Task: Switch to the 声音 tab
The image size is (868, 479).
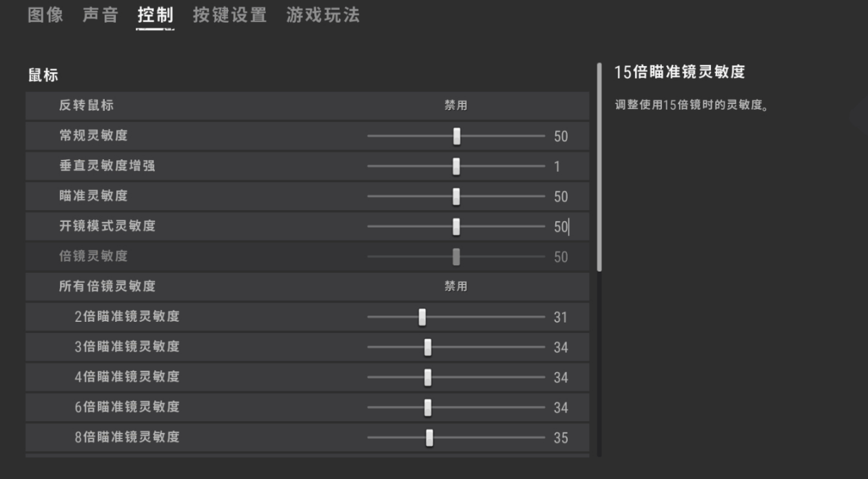Action: pos(99,16)
